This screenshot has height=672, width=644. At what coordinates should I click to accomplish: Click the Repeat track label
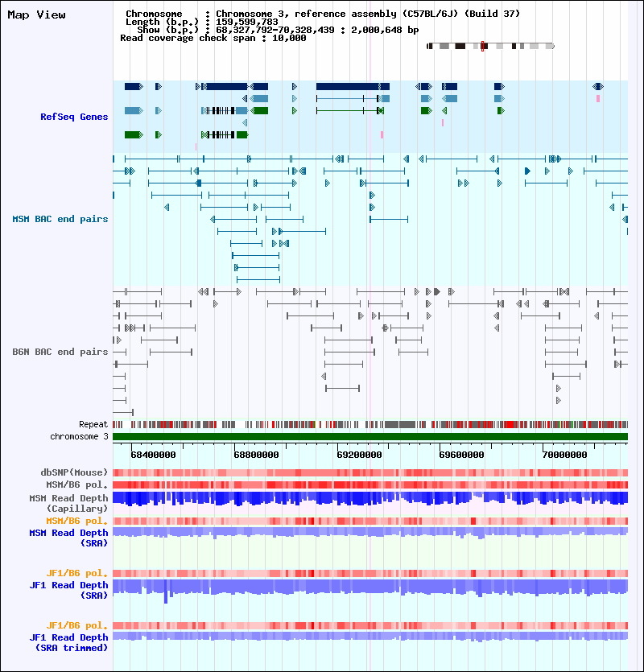point(93,424)
